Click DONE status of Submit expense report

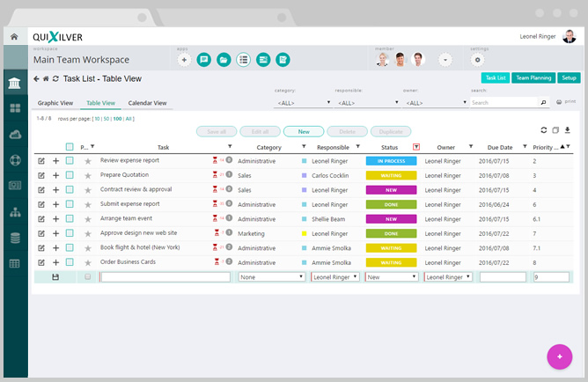[391, 204]
